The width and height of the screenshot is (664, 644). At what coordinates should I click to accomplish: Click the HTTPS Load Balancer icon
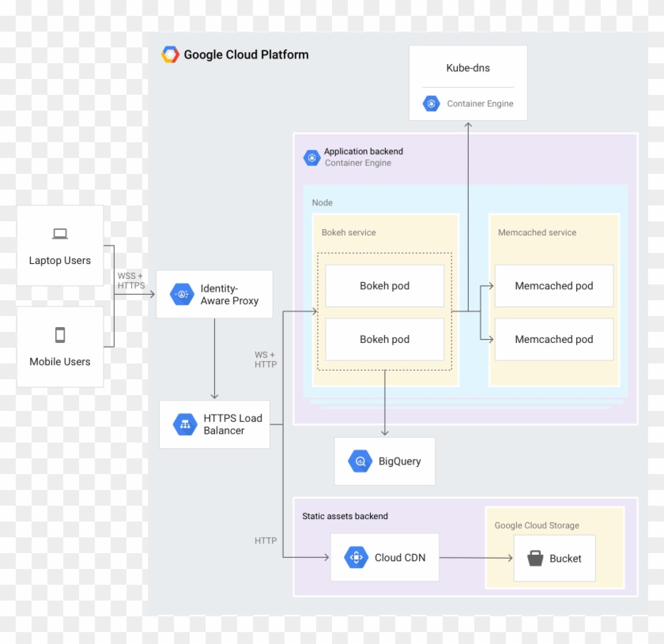[x=185, y=424]
